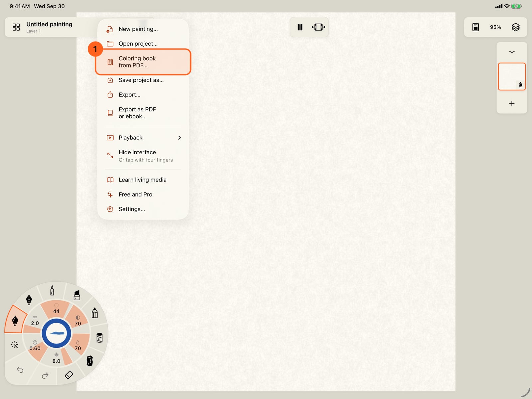Choose Coloring book from PDF
Screen dimensions: 532x399
[x=143, y=62]
